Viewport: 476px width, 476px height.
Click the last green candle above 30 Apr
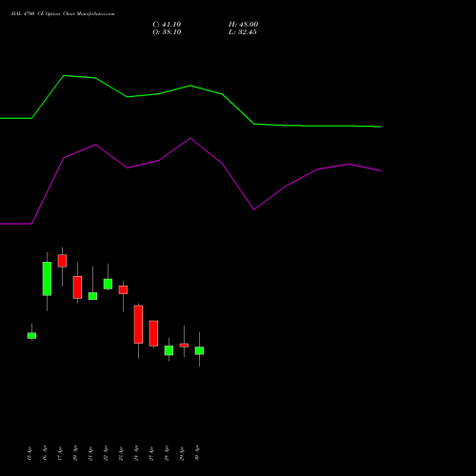click(199, 350)
